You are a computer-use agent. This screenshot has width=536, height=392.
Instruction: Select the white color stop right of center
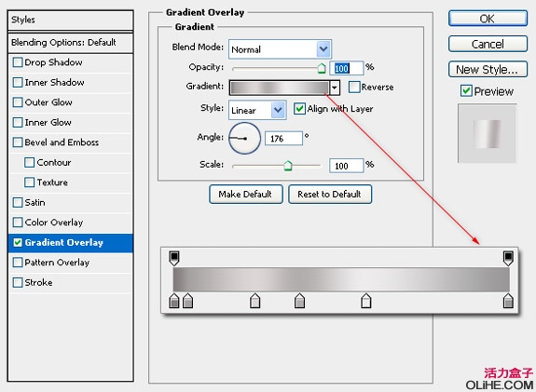tap(365, 300)
